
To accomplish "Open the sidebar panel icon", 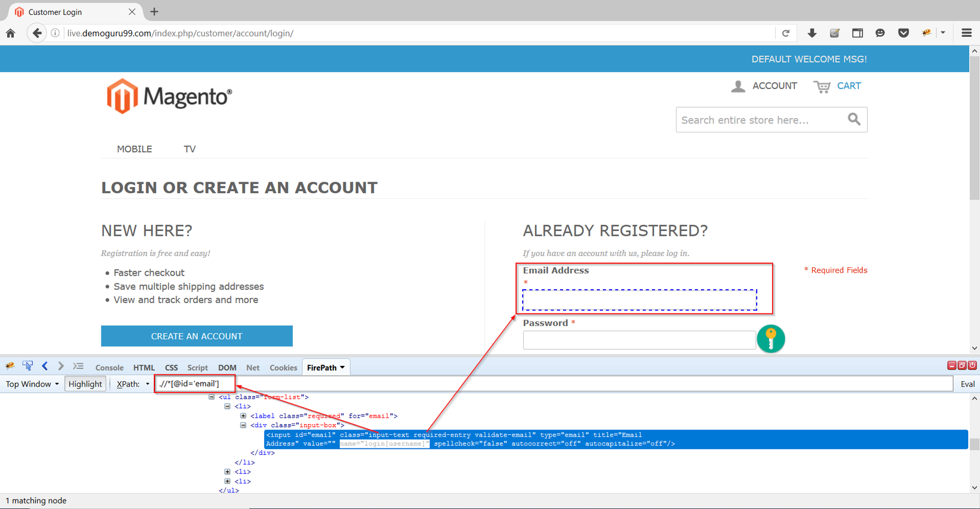I will pyautogui.click(x=858, y=33).
